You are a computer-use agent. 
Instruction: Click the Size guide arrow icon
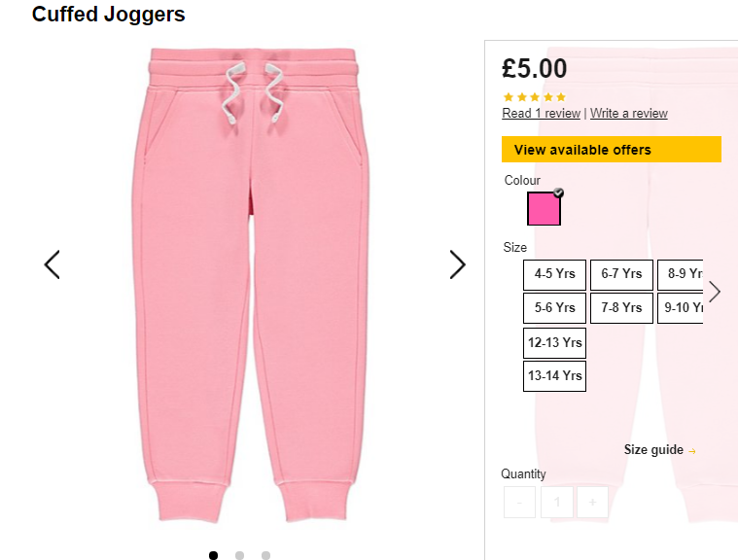(x=692, y=451)
